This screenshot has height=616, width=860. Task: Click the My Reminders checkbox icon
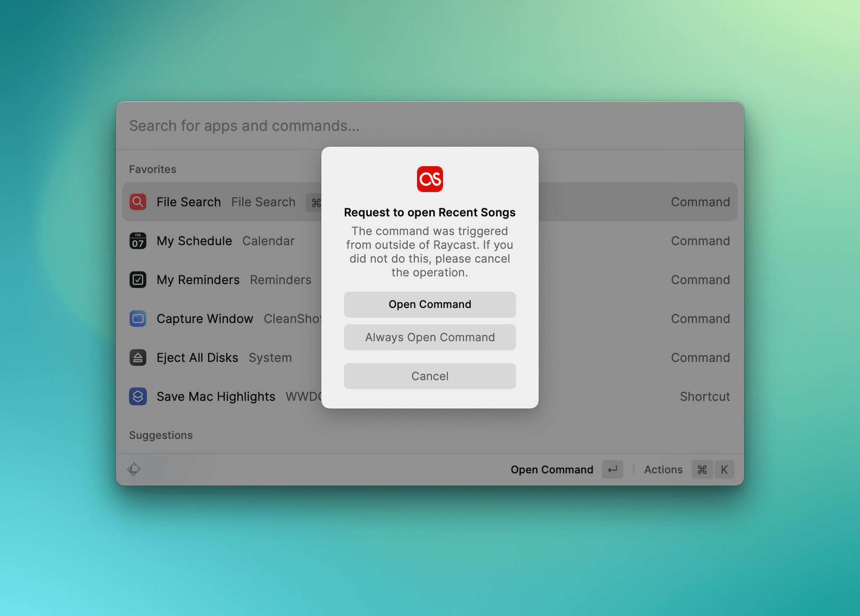click(x=138, y=279)
